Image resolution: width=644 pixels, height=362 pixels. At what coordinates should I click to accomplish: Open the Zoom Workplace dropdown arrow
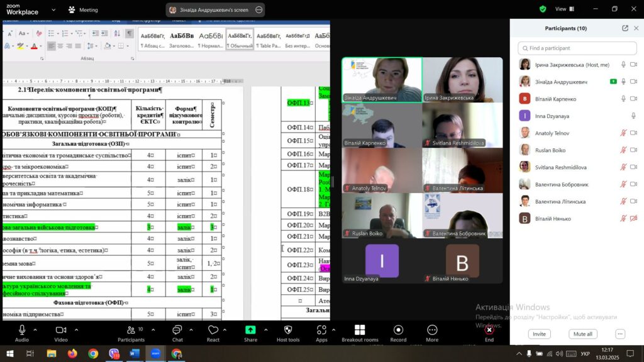[53, 9]
